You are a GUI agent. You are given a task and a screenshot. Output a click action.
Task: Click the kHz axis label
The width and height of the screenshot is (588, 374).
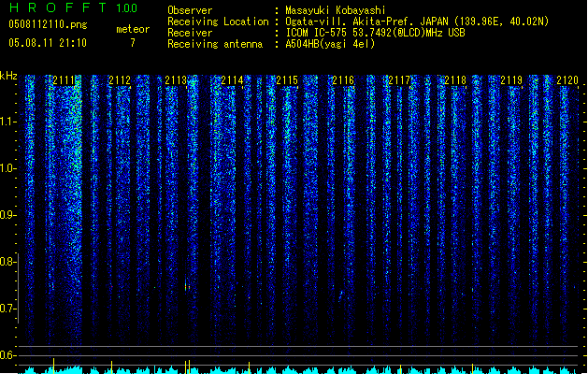(8, 76)
